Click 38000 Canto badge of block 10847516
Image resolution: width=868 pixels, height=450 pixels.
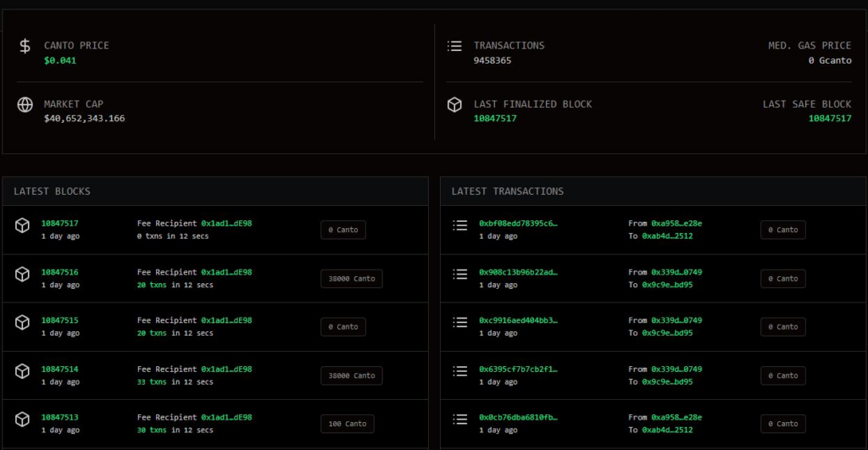pos(352,279)
